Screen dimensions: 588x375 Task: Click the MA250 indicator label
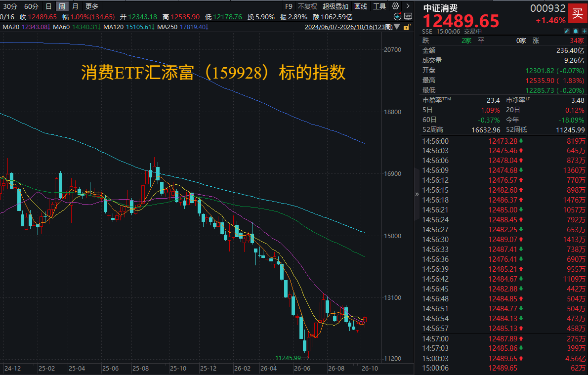click(168, 27)
